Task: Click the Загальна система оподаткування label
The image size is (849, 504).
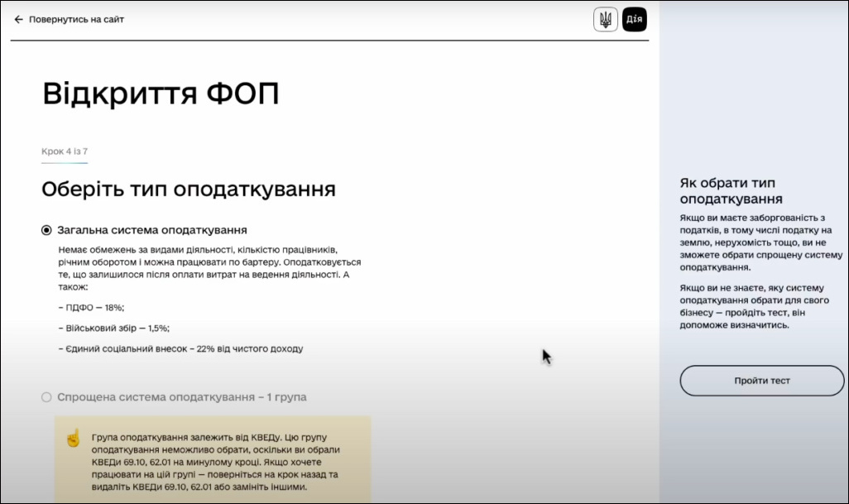Action: (152, 230)
